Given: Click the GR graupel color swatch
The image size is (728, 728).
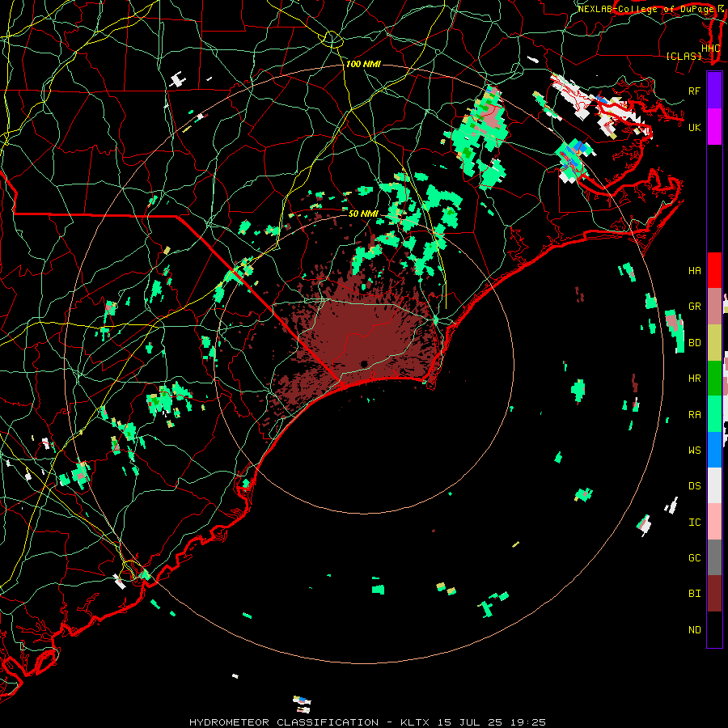Looking at the screenshot, I should tap(714, 306).
